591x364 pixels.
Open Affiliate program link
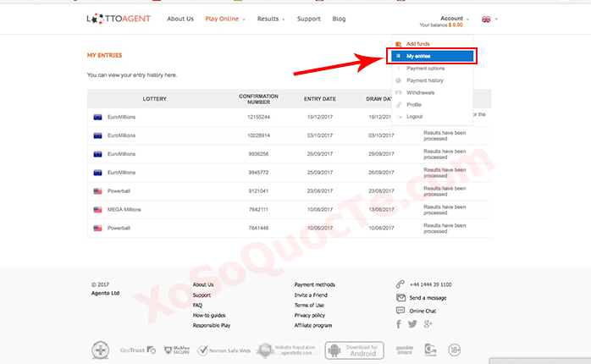(x=313, y=325)
